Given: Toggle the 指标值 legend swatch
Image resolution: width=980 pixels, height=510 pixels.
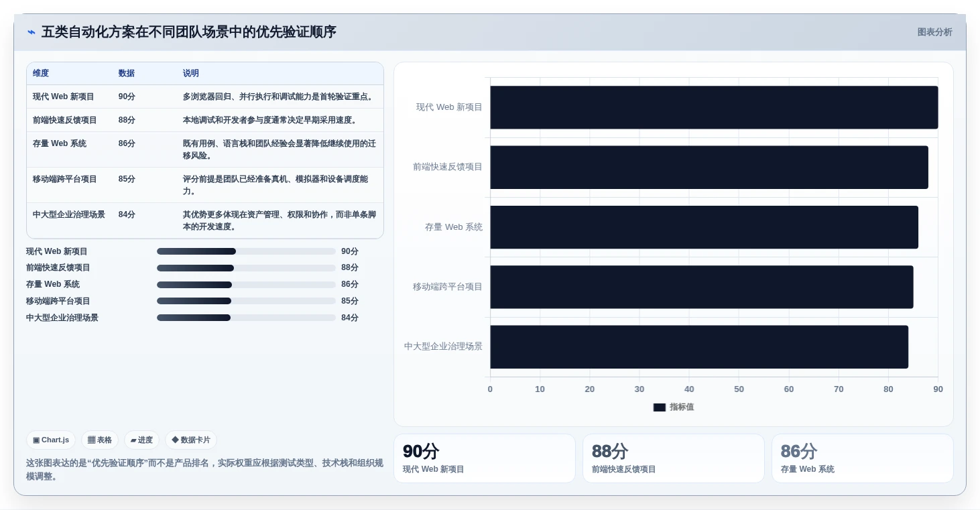Looking at the screenshot, I should tap(660, 407).
